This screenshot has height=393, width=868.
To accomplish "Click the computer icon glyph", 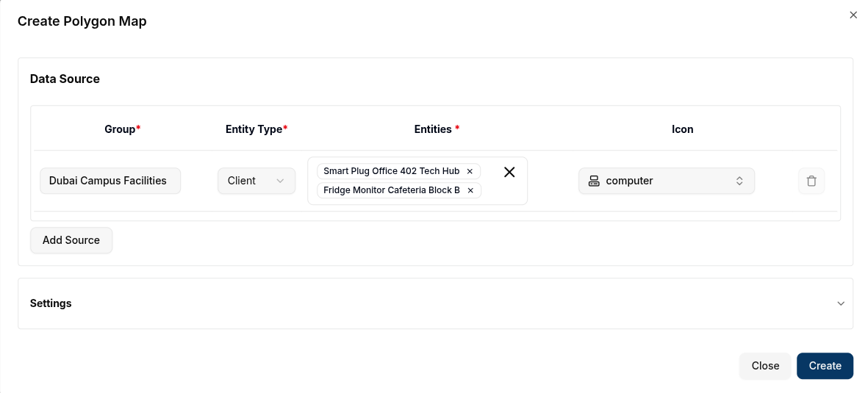I will click(594, 181).
